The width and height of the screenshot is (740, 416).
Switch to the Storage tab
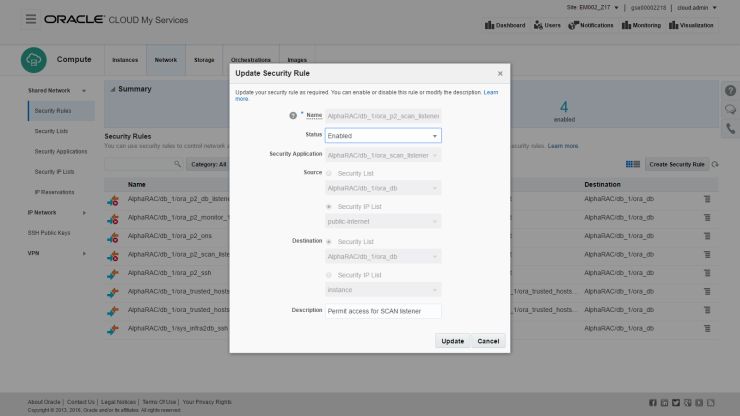pos(204,60)
